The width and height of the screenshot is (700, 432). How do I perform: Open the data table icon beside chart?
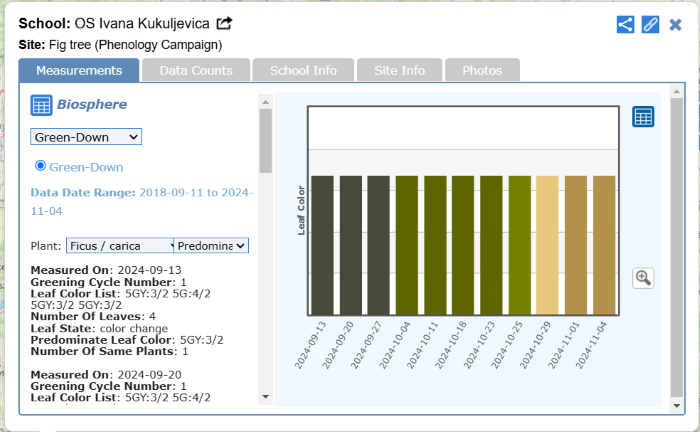point(643,117)
